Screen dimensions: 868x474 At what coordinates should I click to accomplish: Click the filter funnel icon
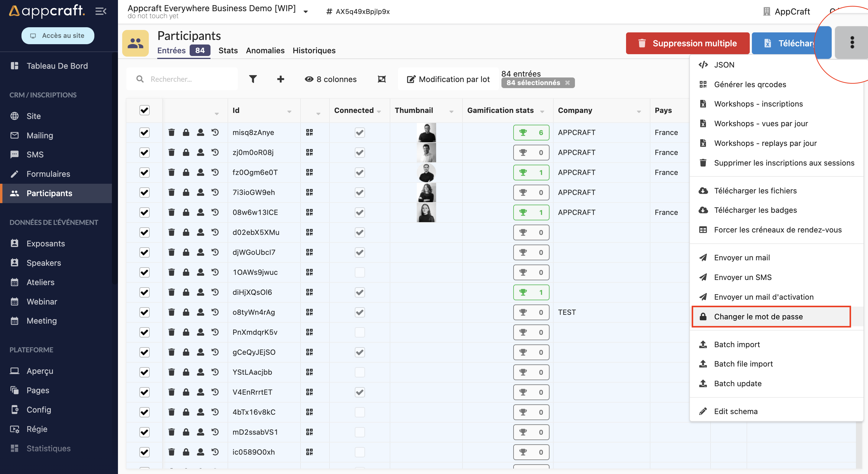coord(253,79)
